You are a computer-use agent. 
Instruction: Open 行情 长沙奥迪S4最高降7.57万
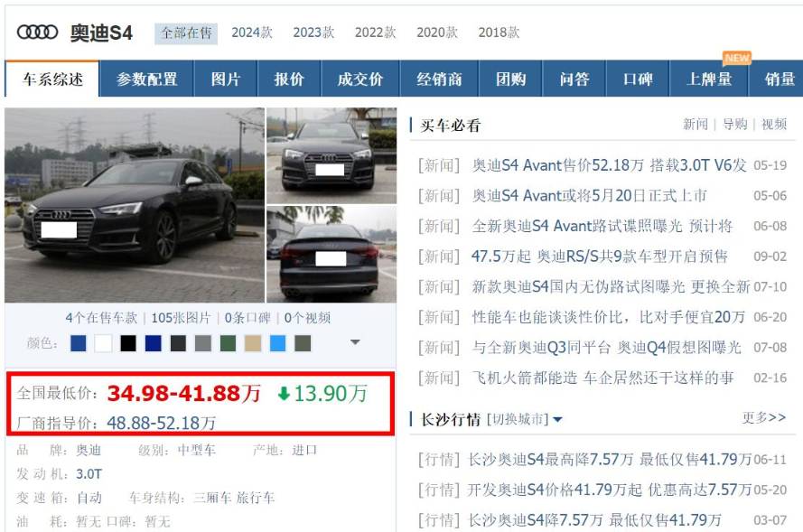610,460
